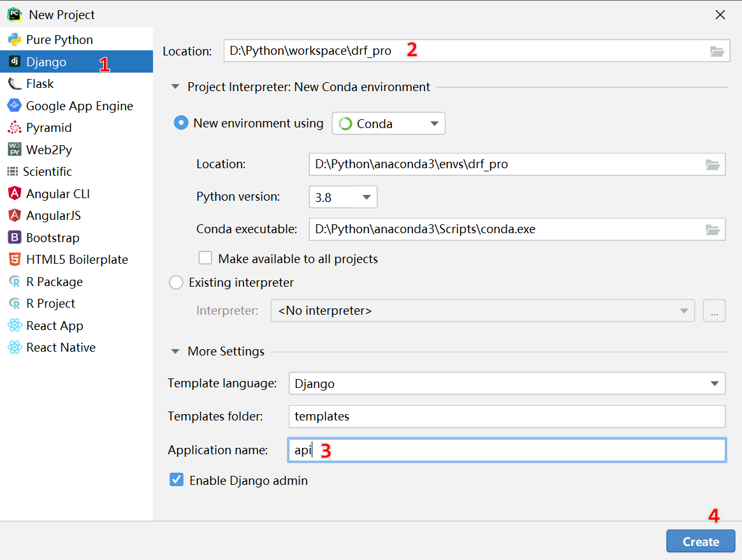Choose Scientific project type
The width and height of the screenshot is (742, 560).
click(47, 171)
